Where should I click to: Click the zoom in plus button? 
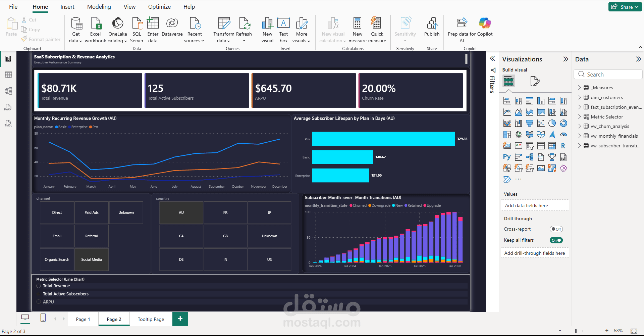tap(607, 331)
